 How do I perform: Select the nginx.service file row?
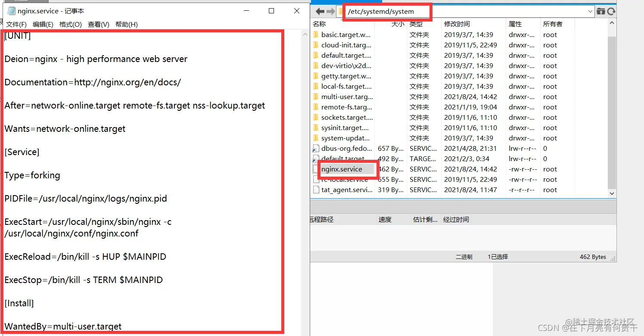(459, 169)
